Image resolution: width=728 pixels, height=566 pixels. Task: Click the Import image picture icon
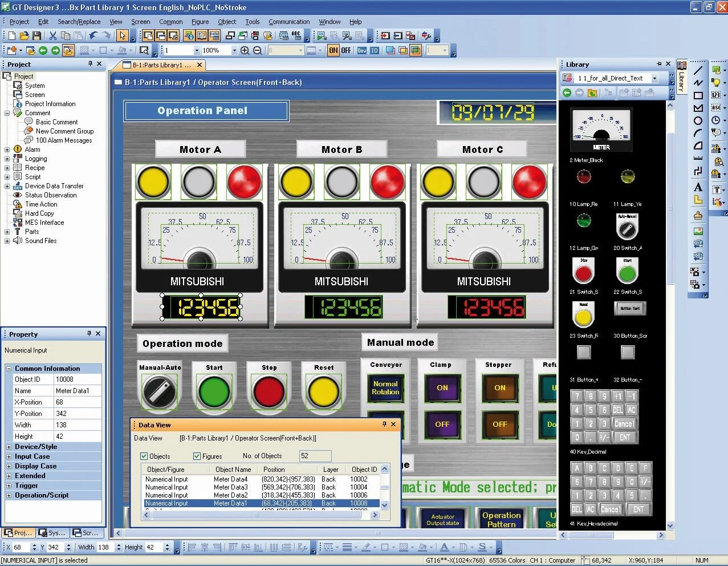[698, 231]
